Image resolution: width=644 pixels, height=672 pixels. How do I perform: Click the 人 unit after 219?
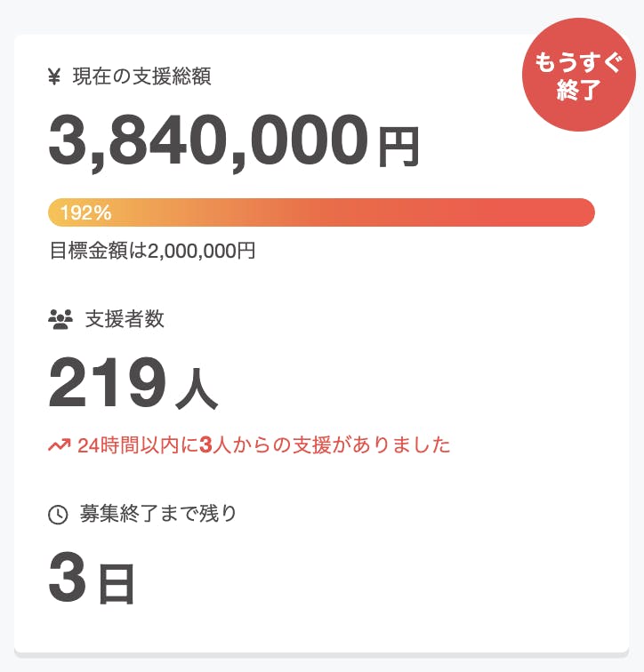pos(197,389)
